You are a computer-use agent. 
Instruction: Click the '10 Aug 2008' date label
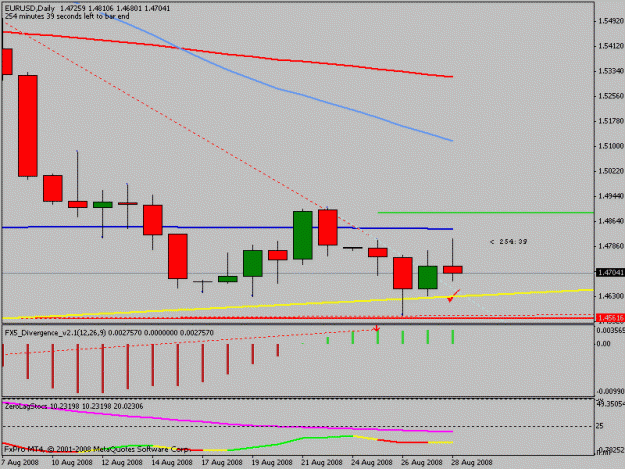pos(72,463)
